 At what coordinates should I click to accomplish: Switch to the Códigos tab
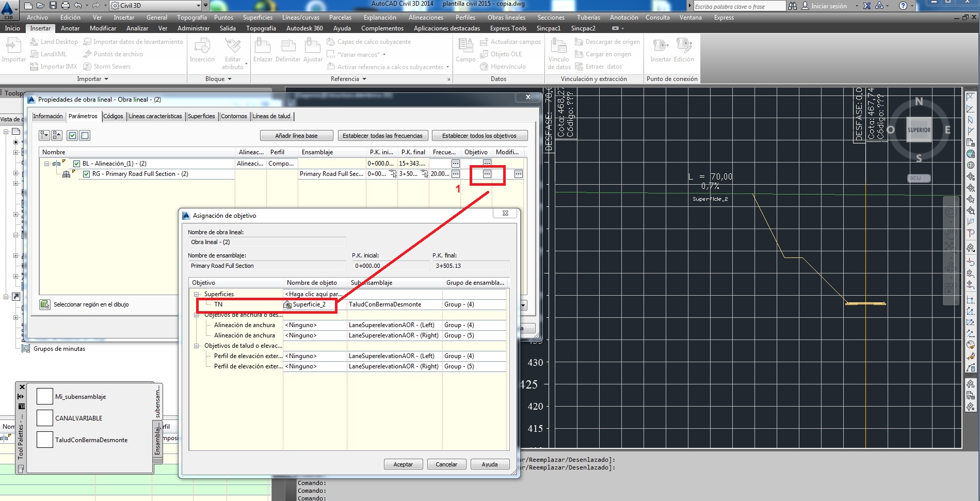pyautogui.click(x=114, y=116)
